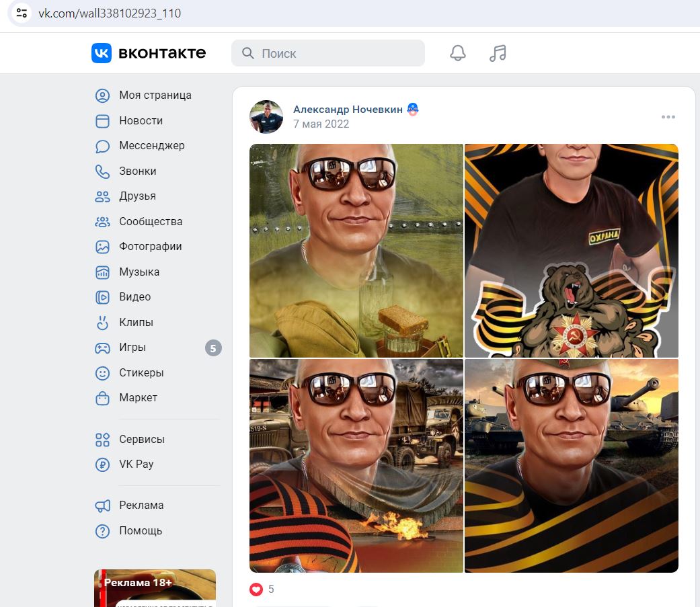Click the Игры gamepad icon
This screenshot has height=607, width=700.
pyautogui.click(x=103, y=348)
